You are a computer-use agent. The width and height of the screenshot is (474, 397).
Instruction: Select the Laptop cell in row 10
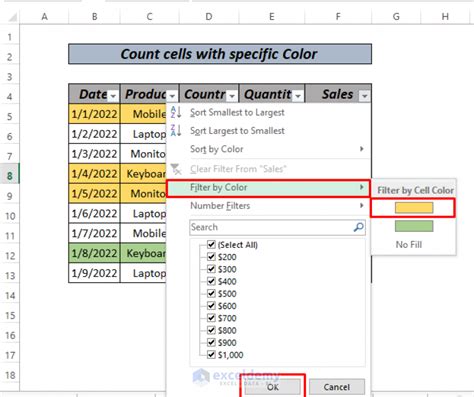point(144,213)
